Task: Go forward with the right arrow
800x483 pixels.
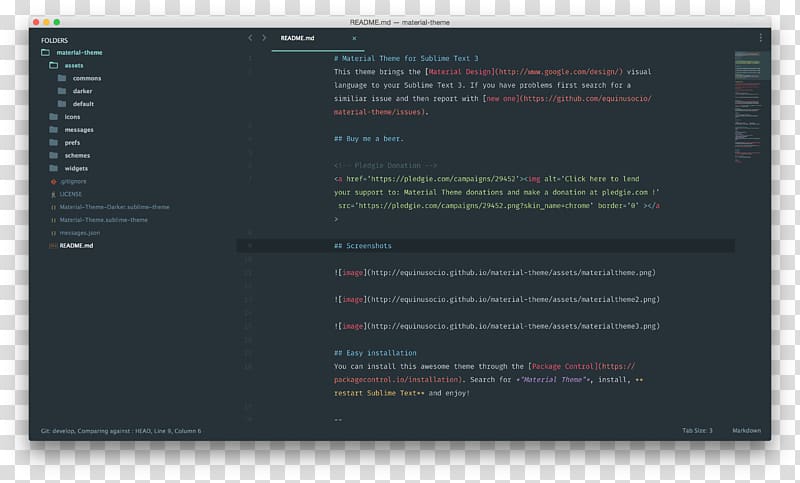Action: (x=264, y=38)
